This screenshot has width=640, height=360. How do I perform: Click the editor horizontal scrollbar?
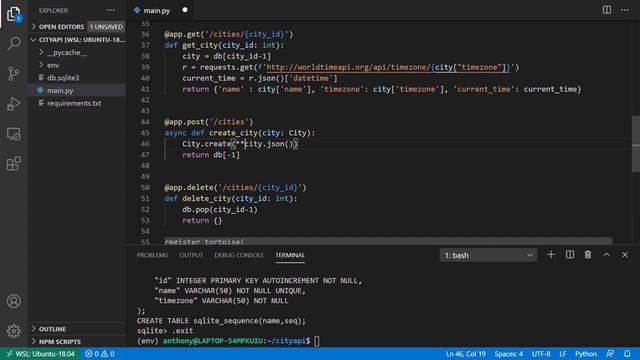(x=388, y=241)
